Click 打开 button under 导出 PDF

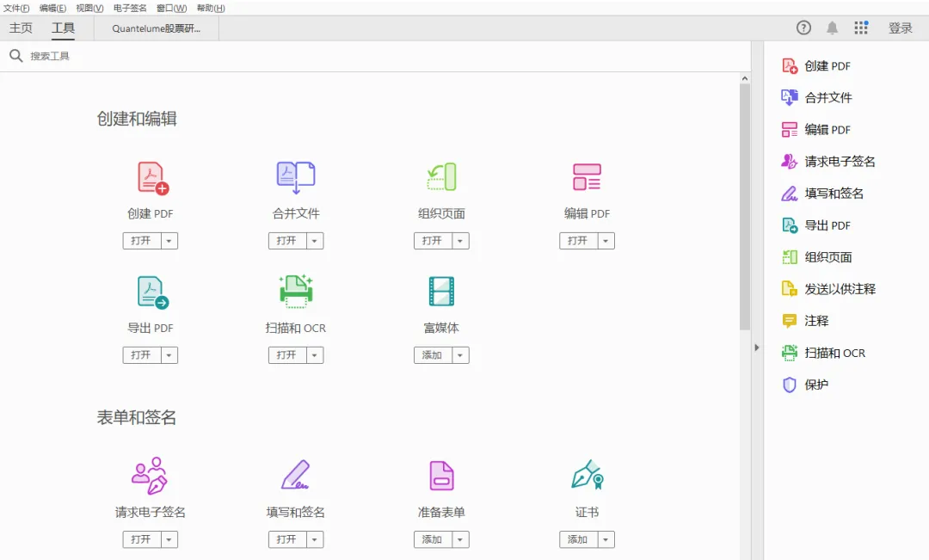[x=142, y=355]
